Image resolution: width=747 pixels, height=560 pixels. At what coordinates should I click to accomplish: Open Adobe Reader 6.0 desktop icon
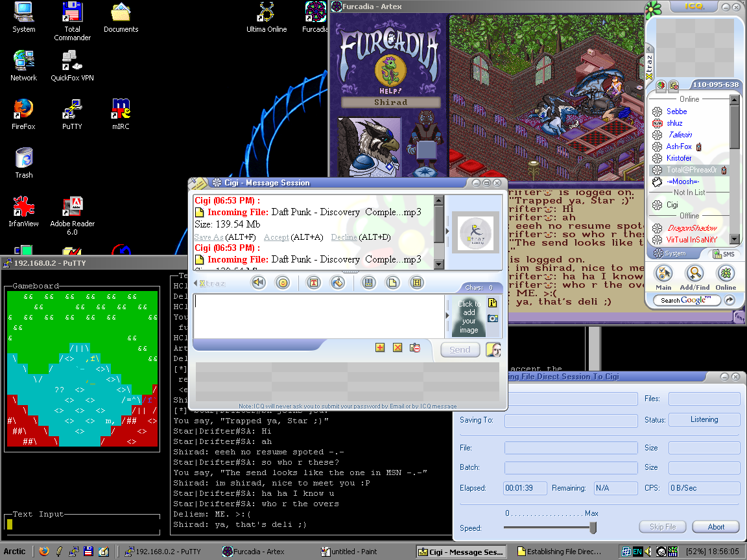point(72,216)
